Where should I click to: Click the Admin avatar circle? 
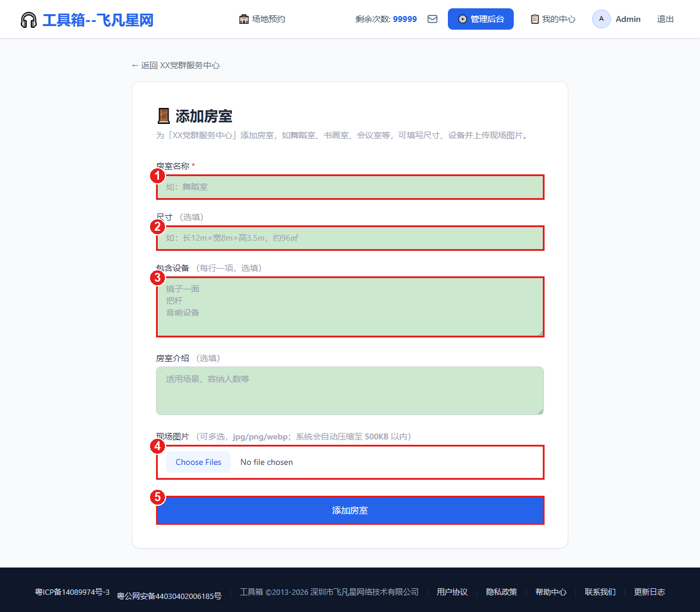601,19
